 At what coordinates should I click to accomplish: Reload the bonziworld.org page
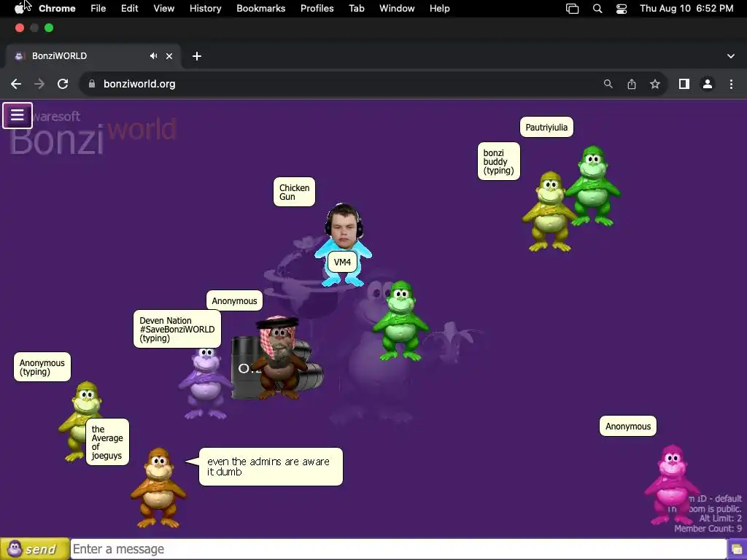tap(63, 84)
